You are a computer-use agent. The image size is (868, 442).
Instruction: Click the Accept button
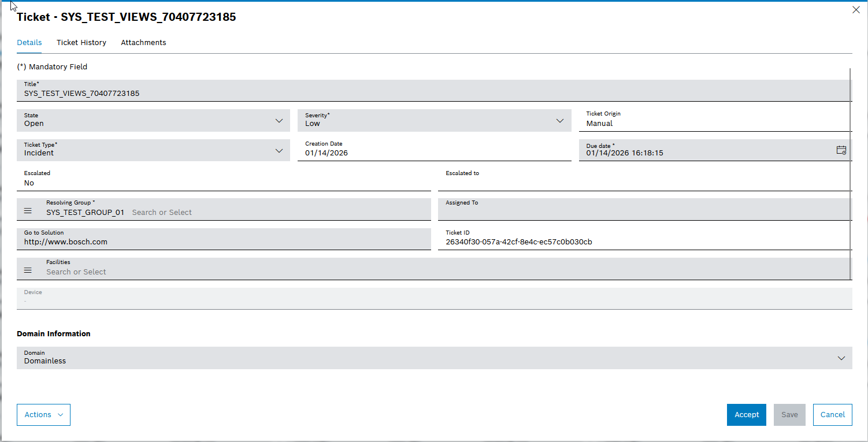746,414
